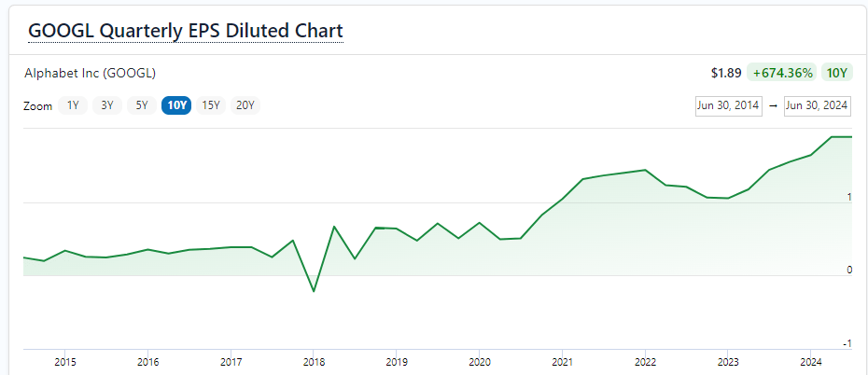This screenshot has height=375, width=868.
Task: Expand chart range to 15Y
Action: (211, 105)
